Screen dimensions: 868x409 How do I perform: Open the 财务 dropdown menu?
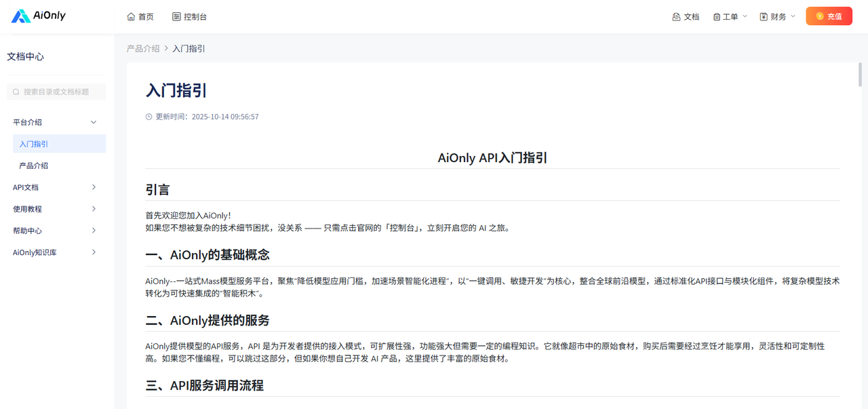778,16
